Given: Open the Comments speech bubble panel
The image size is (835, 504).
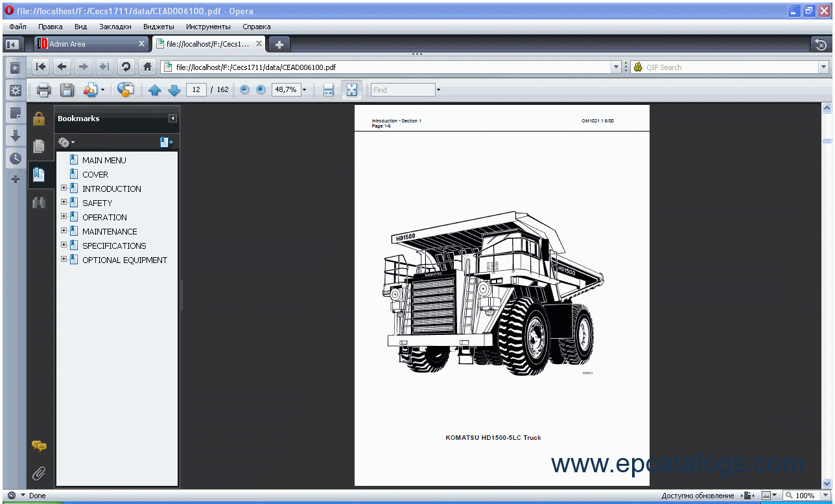Looking at the screenshot, I should pos(39,446).
